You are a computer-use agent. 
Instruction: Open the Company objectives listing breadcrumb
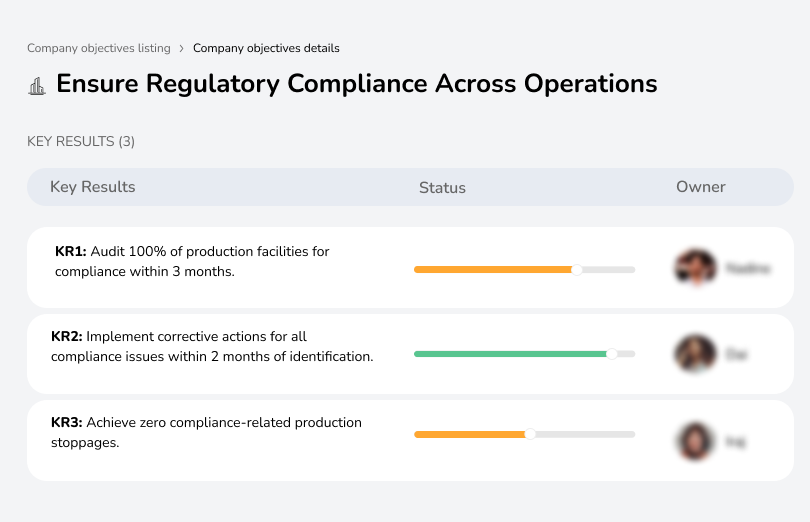point(99,48)
